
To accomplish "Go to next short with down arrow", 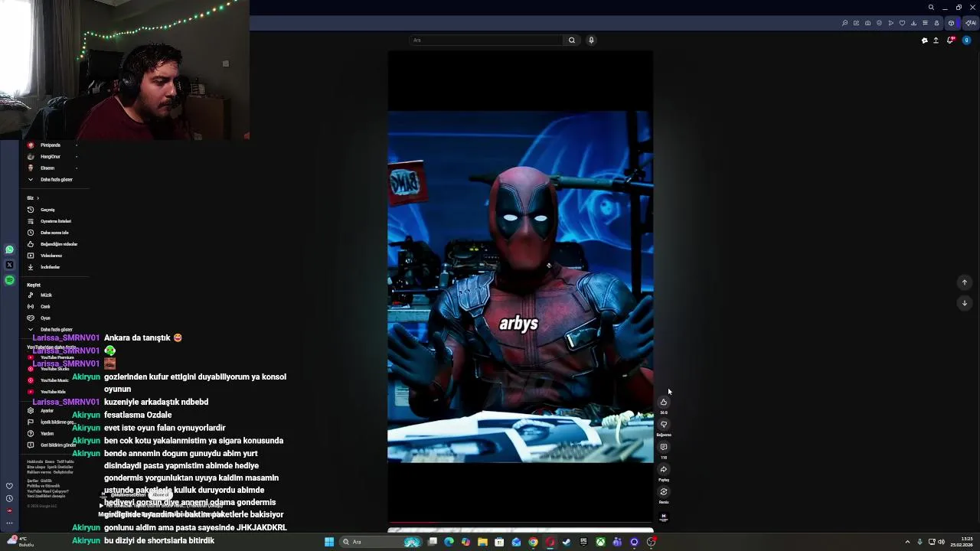I will coord(965,303).
